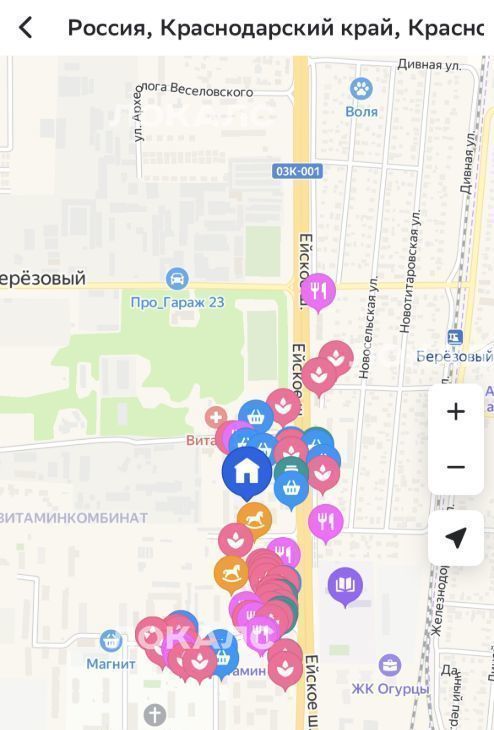The image size is (494, 730).
Task: Tap the blue home marker
Action: click(247, 473)
